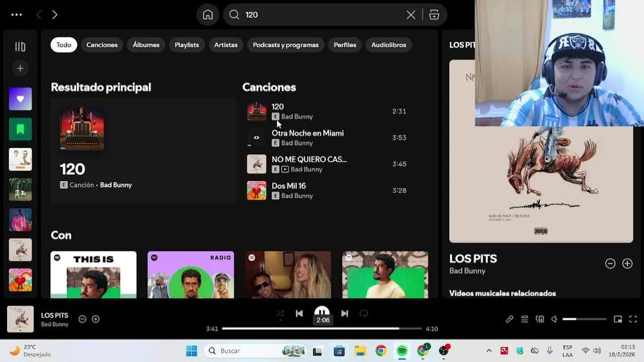Go back with the left arrow
The image size is (644, 362).
39,15
